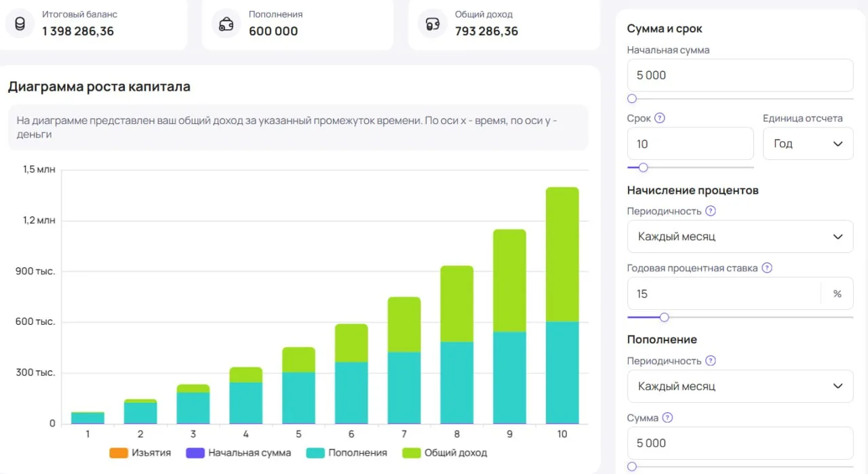The width and height of the screenshot is (868, 474).
Task: Click the Диаграмма роста капитала heading
Action: (x=99, y=87)
